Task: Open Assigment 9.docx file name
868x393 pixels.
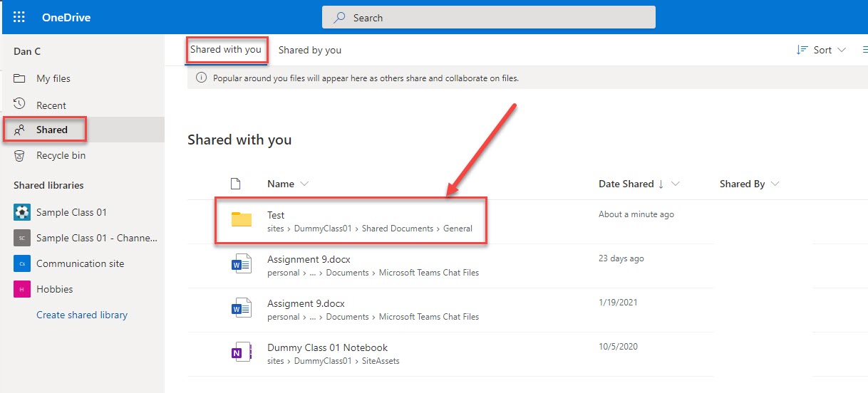Action: point(306,303)
